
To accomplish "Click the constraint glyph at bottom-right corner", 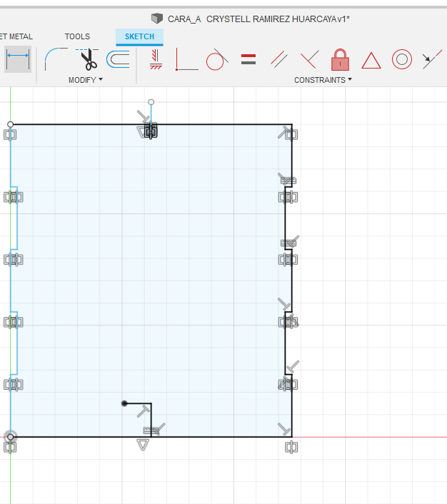I will pyautogui.click(x=291, y=447).
